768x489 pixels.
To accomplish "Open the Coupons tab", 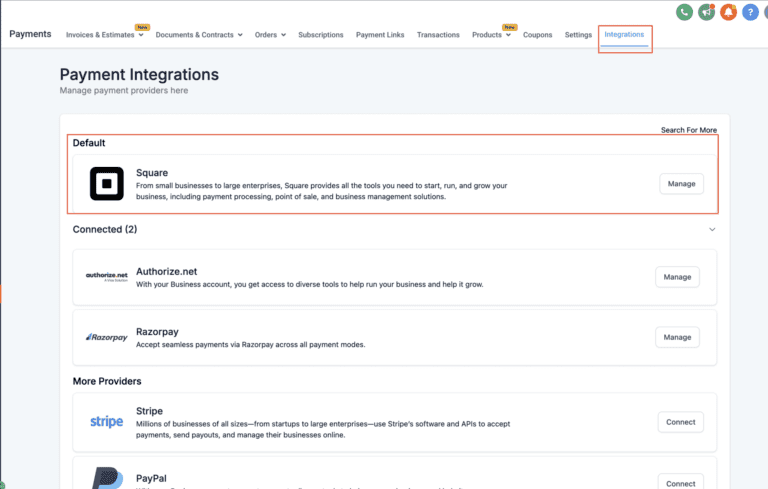I will [537, 35].
